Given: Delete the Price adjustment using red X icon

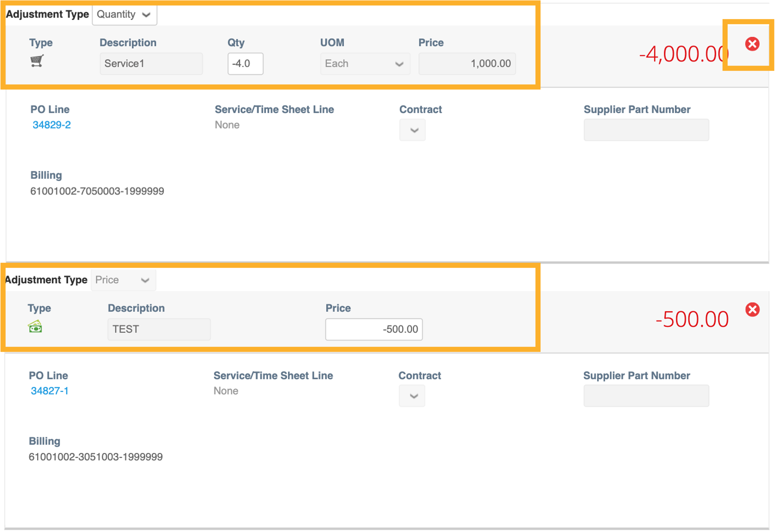Looking at the screenshot, I should (752, 310).
